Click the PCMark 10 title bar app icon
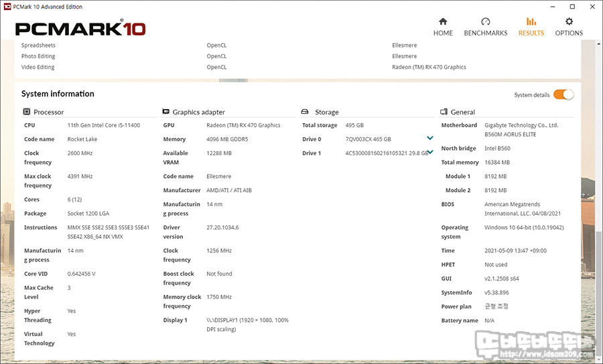The width and height of the screenshot is (603, 364). [7, 7]
